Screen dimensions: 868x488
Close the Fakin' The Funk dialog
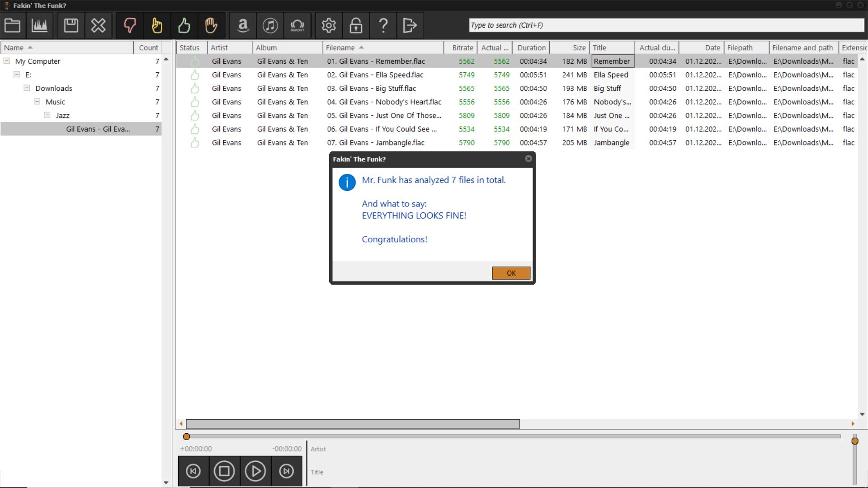[x=528, y=159]
